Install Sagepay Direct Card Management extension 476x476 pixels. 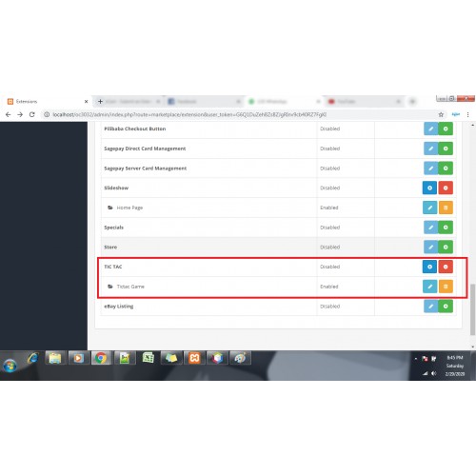tap(446, 149)
